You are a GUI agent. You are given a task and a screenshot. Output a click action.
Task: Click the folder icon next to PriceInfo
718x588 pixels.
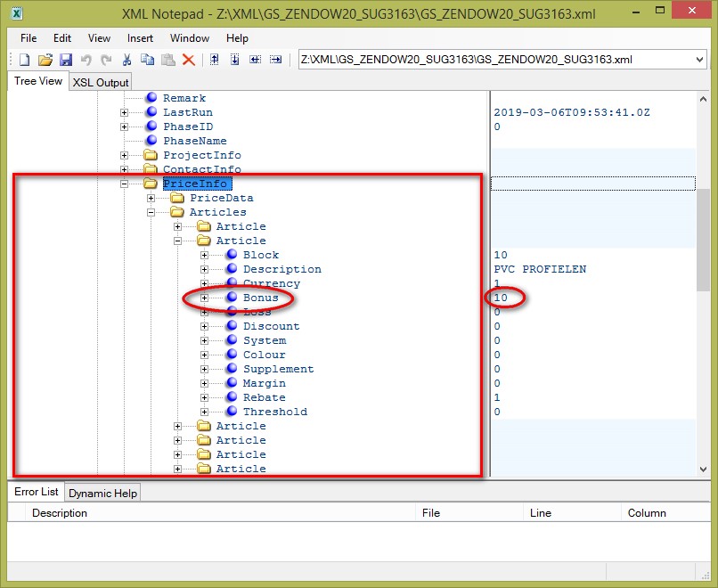coord(151,184)
